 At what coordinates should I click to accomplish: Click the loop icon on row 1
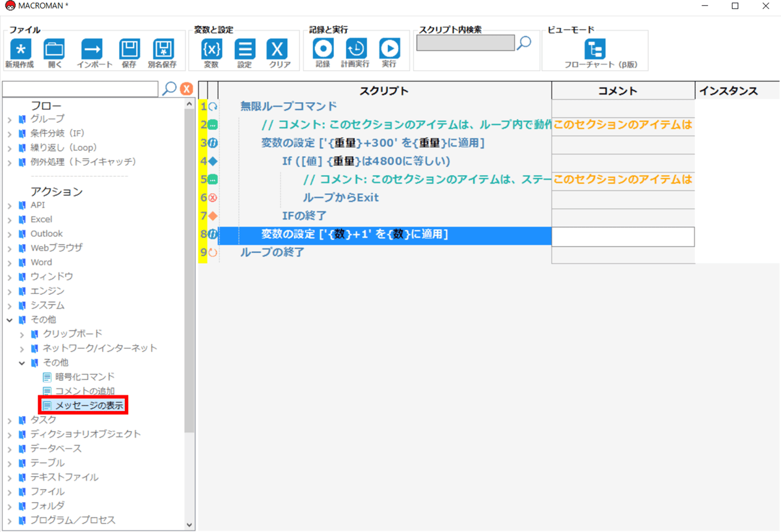coord(213,107)
